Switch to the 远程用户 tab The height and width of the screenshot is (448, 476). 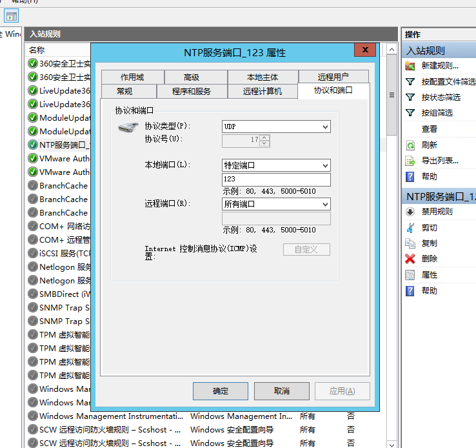pos(333,77)
